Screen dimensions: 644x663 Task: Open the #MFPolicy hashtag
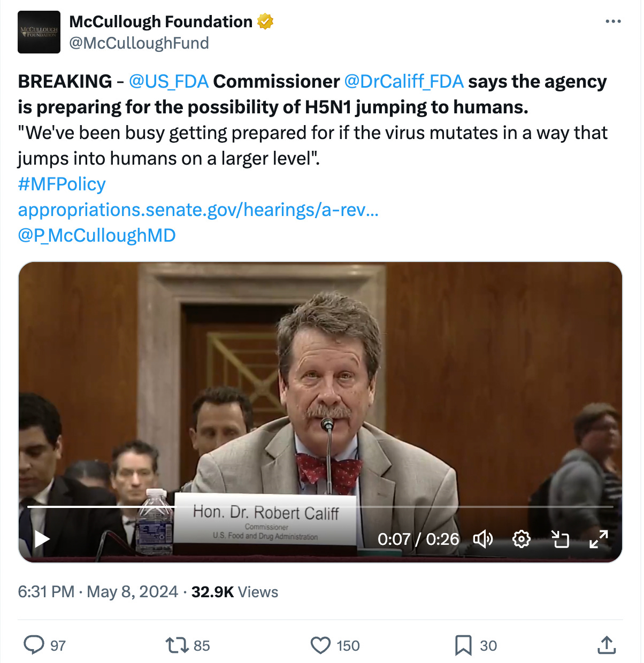click(62, 184)
